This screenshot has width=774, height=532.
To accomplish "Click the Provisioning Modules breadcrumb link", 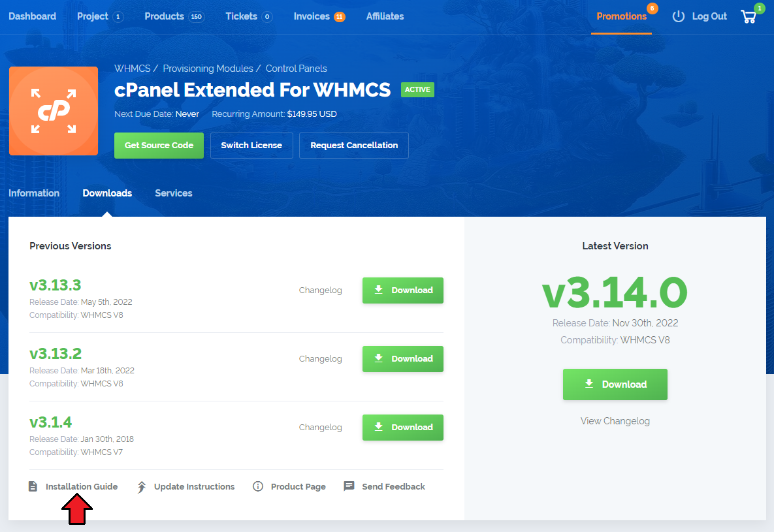I will pos(208,69).
